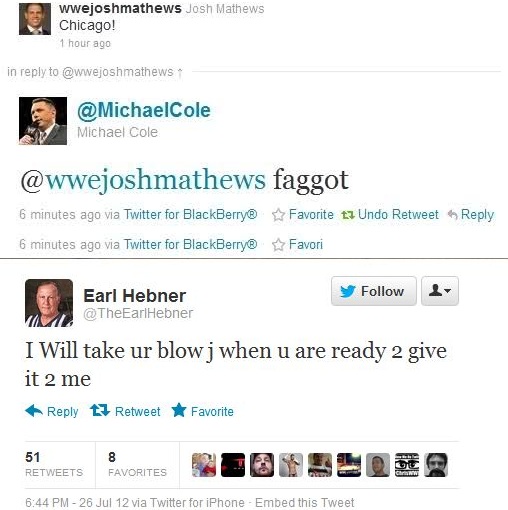Open the first retweeter avatar thumbnail
The height and width of the screenshot is (510, 508).
(204, 465)
